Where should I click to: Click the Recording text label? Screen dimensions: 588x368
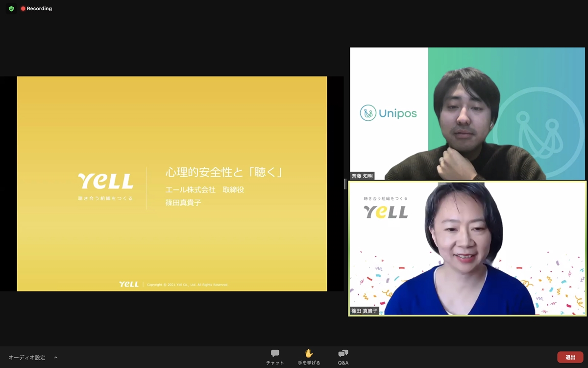(x=39, y=9)
